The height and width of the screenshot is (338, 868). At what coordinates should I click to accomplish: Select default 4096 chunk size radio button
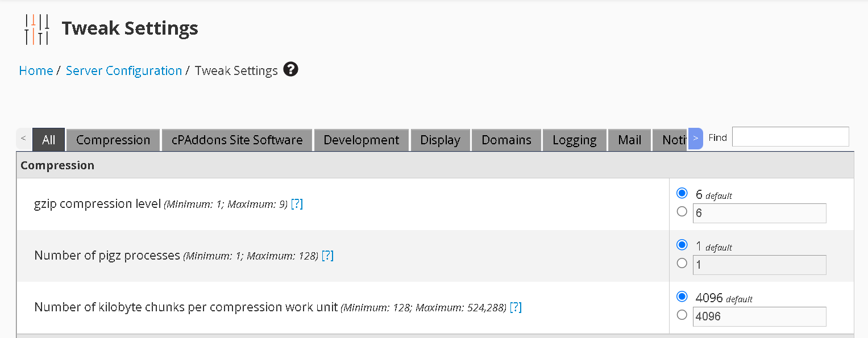[682, 297]
